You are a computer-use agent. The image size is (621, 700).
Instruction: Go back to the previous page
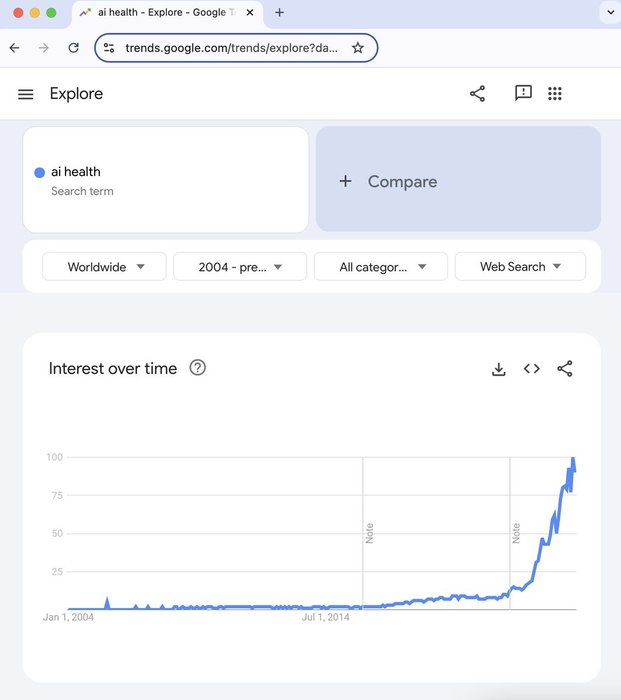point(14,48)
